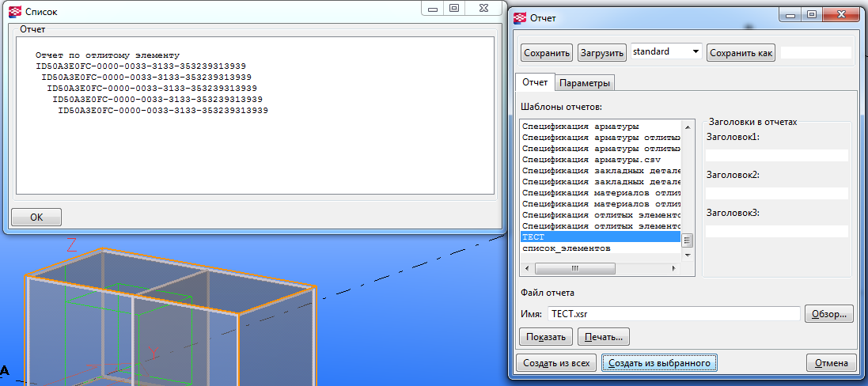Close the Отчет dialog window
868x386 pixels.
coord(842,16)
